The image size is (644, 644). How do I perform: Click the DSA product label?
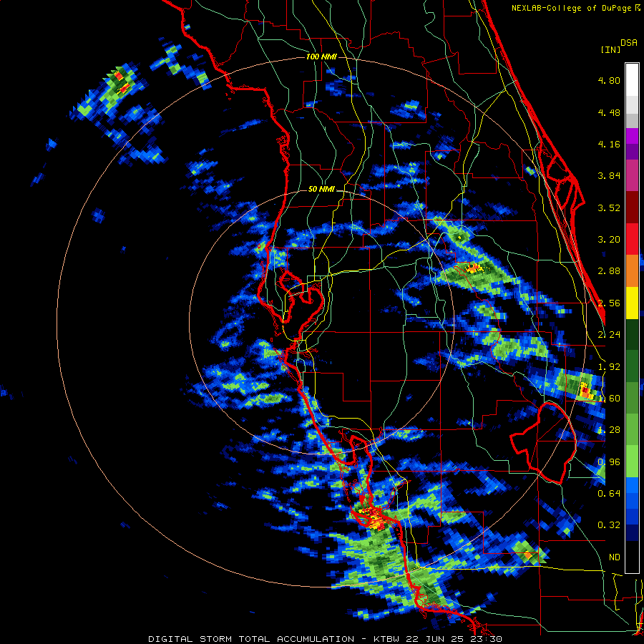point(629,43)
